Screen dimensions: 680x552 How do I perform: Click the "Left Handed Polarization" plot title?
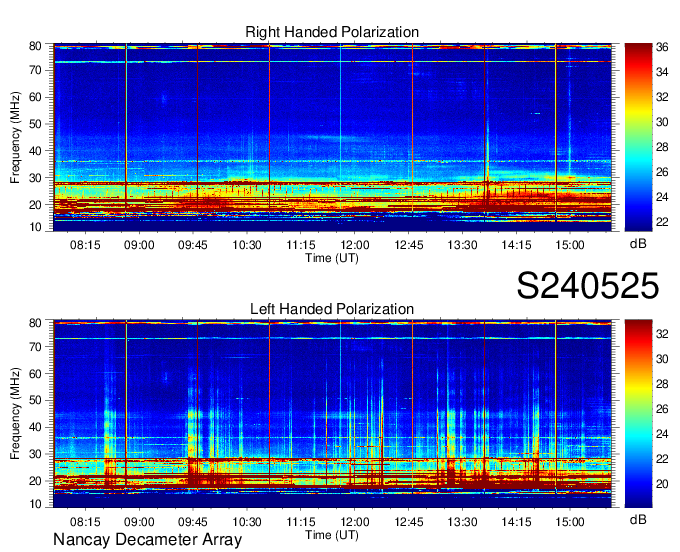pyautogui.click(x=332, y=309)
